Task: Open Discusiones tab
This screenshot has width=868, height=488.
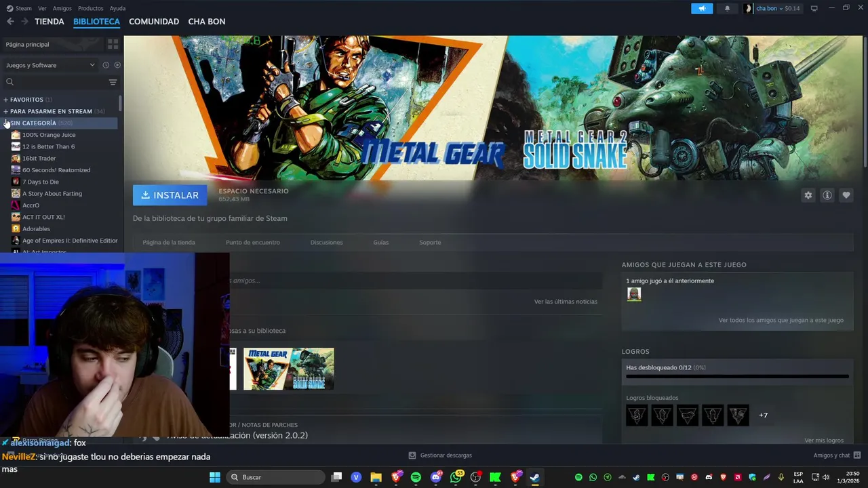Action: pos(326,242)
